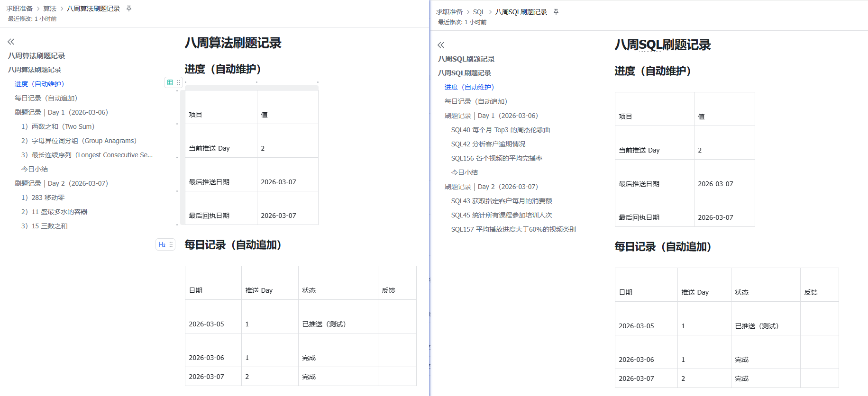Screen dimensions: 868x396
Task: Collapse the outline sidebar in the SQL document
Action: (441, 45)
